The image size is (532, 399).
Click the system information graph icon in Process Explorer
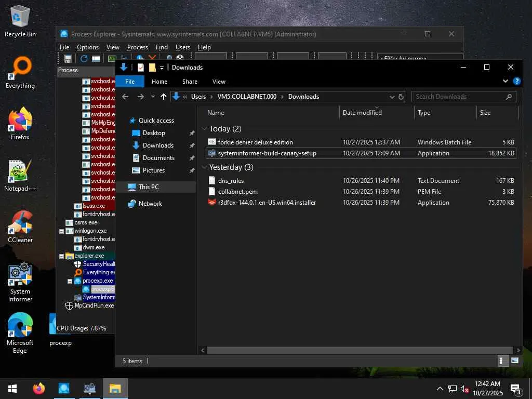pyautogui.click(x=112, y=59)
